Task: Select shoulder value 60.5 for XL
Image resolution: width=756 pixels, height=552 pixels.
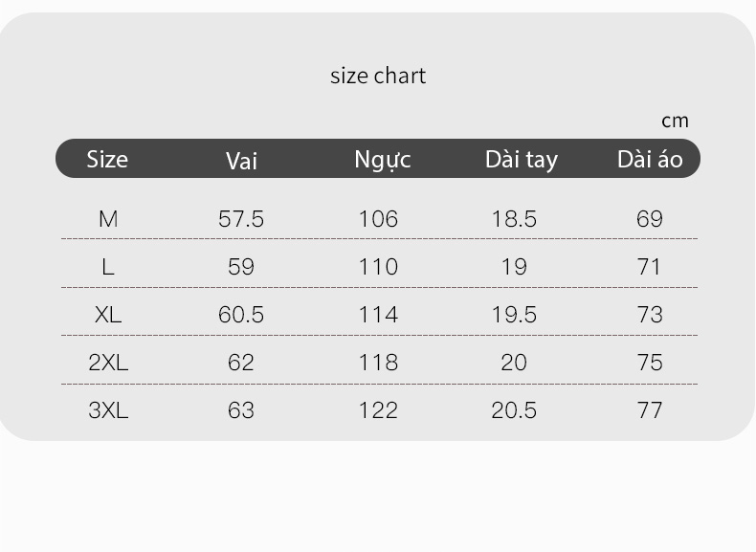Action: (241, 315)
